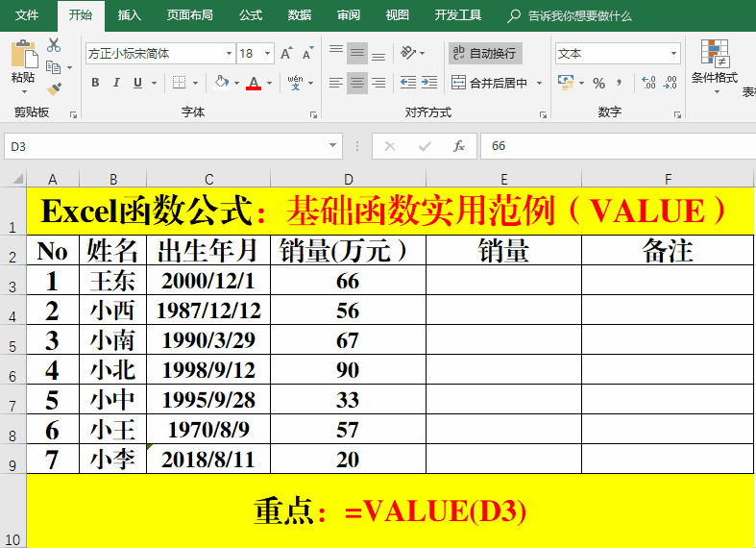Open the font name dropdown
The height and width of the screenshot is (548, 756).
(229, 53)
